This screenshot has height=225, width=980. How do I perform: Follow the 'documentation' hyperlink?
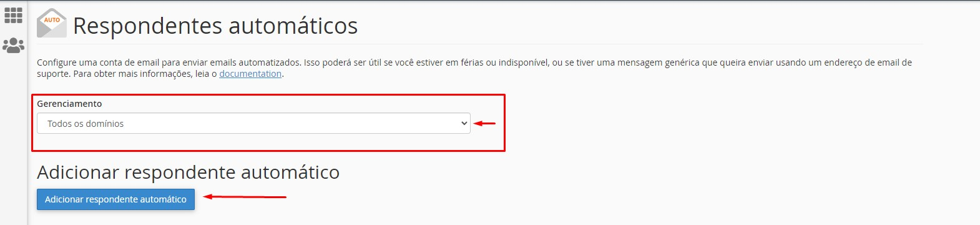(250, 74)
